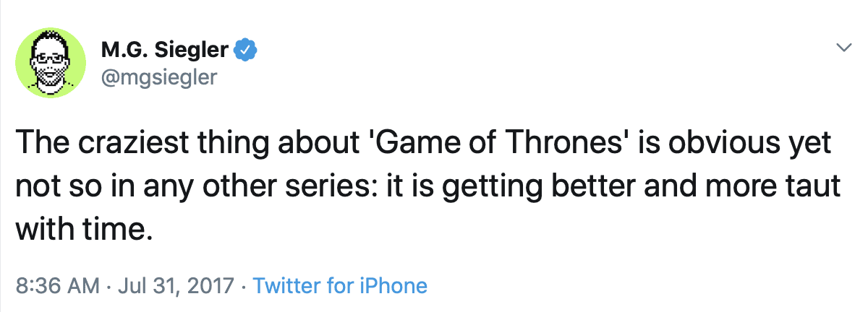The width and height of the screenshot is (868, 312).
Task: Click the blue verified badge
Action: [247, 50]
